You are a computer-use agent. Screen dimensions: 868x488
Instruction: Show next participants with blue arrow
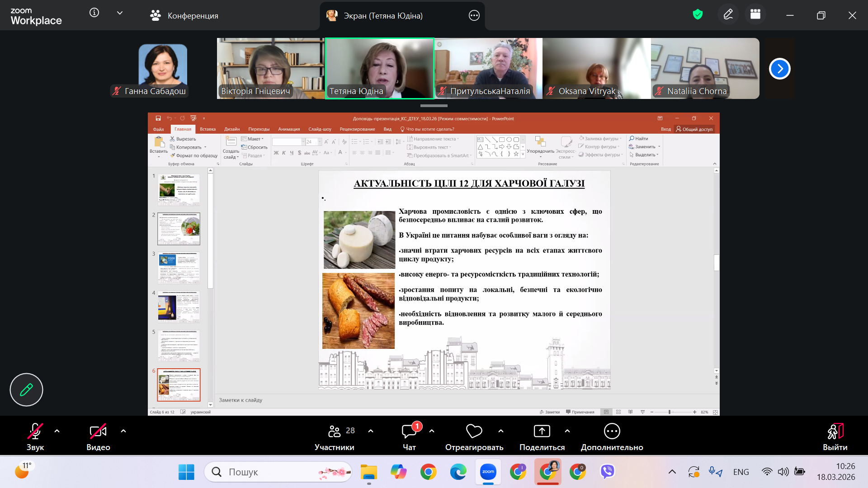click(779, 69)
